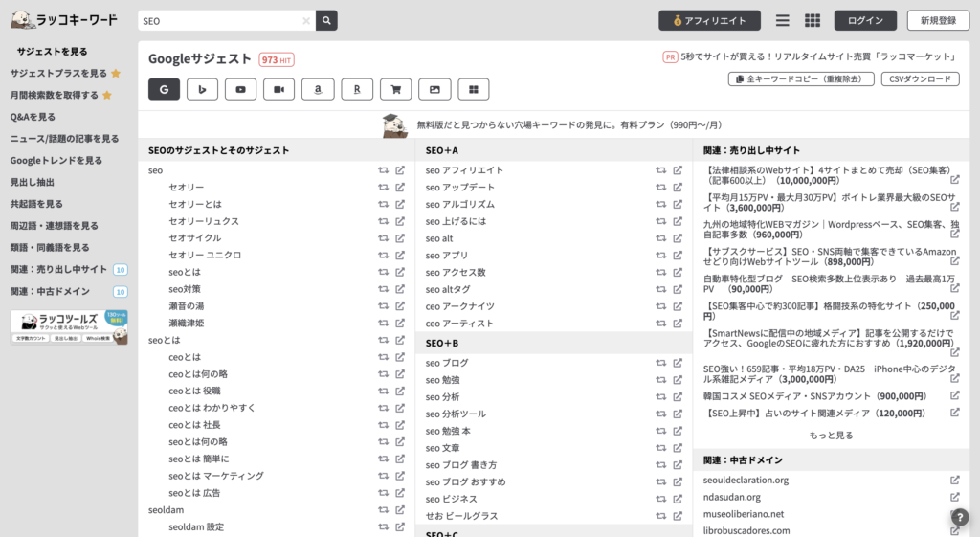Open external link icon for seo altタグ
Screen dimensions: 980x537
[x=678, y=289]
